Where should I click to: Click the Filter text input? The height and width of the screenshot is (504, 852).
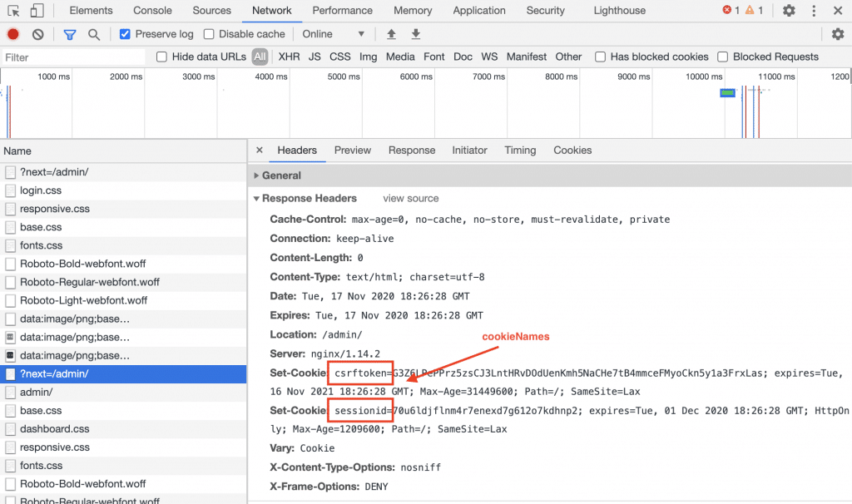click(x=73, y=57)
